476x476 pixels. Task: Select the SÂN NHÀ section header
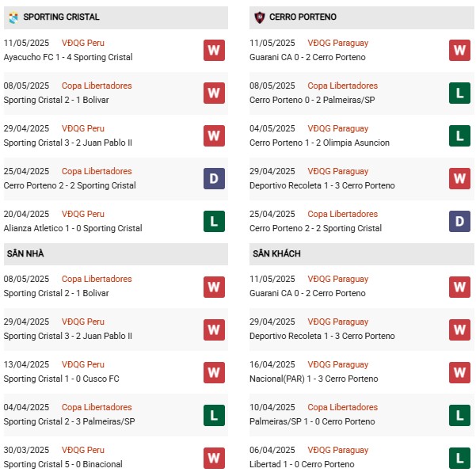(116, 253)
